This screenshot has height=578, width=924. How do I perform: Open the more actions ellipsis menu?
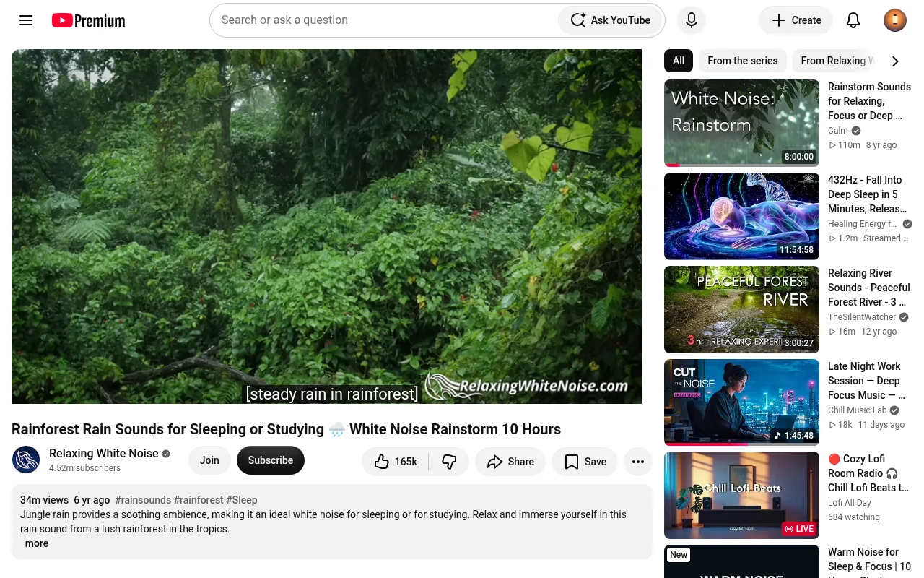tap(638, 462)
